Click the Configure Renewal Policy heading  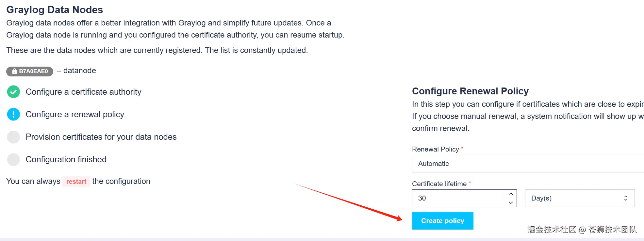click(470, 91)
